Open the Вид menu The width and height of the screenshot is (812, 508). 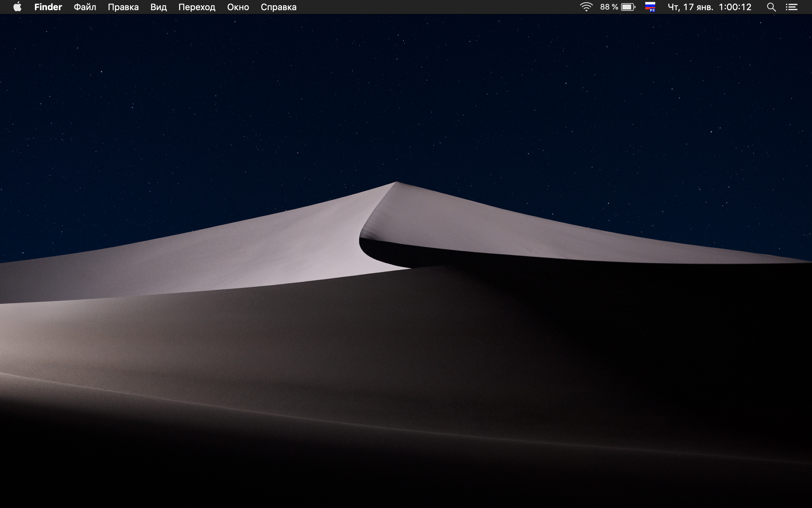click(x=158, y=7)
